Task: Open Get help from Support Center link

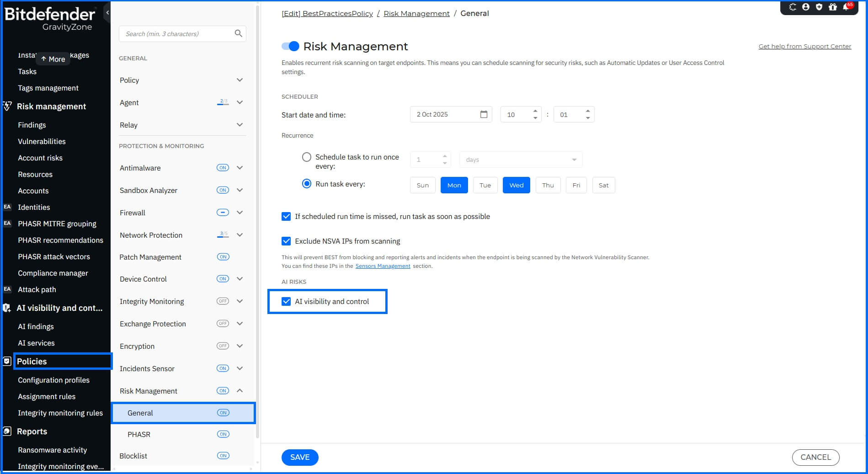Action: click(x=805, y=46)
